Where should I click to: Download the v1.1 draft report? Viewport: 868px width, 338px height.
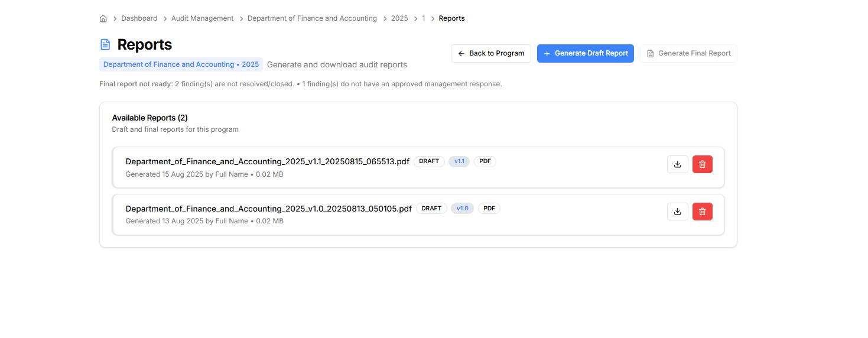pyautogui.click(x=677, y=164)
